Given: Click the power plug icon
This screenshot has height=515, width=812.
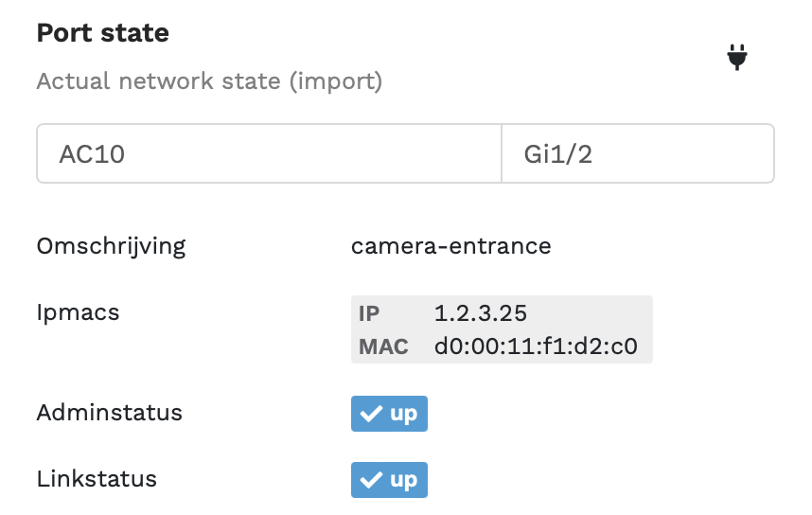Looking at the screenshot, I should [737, 57].
